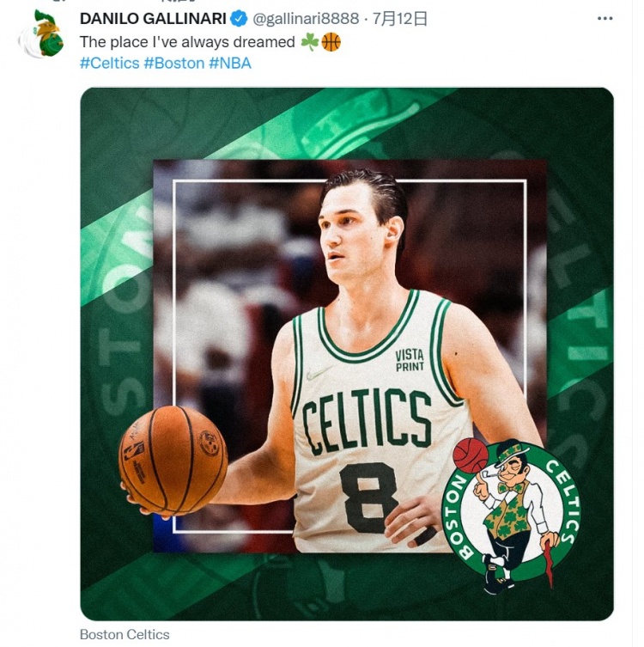Open the tweet's more options menu
Viewport: 644px width, 647px height.
pyautogui.click(x=605, y=19)
